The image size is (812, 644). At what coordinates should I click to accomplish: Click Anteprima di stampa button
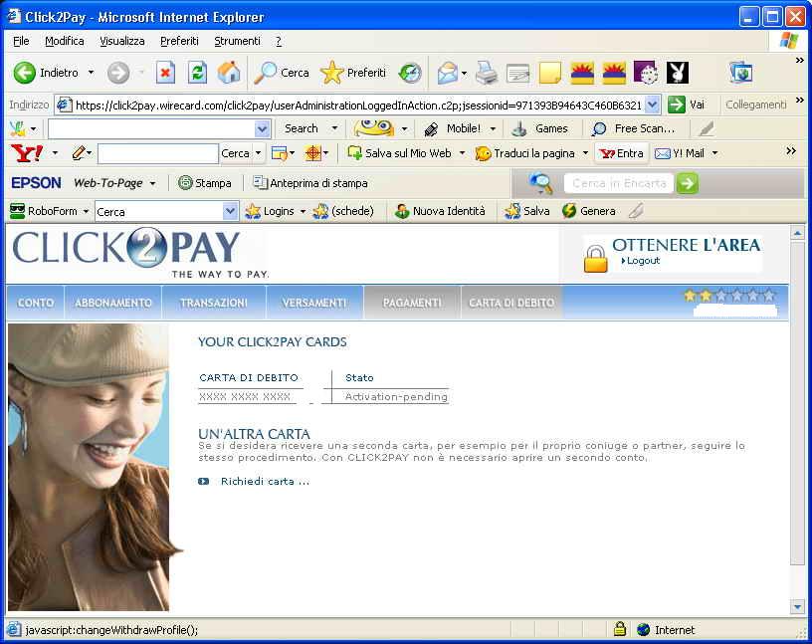[310, 183]
